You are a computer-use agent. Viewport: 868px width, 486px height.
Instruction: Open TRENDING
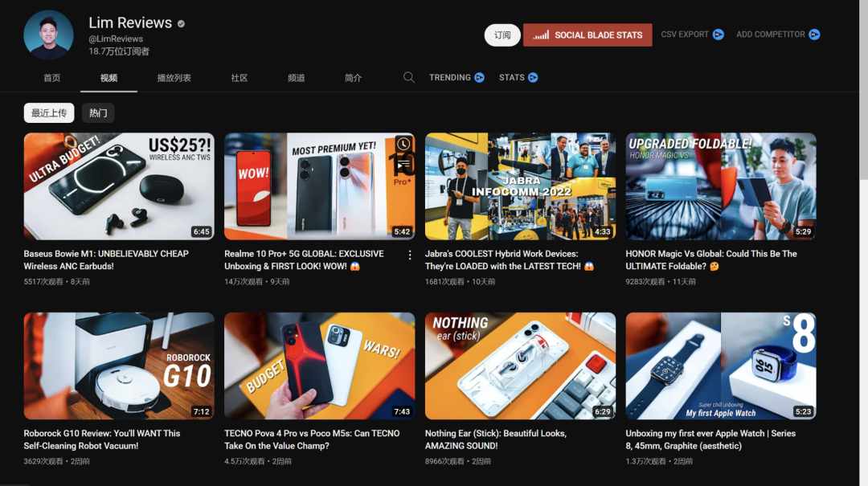click(449, 77)
